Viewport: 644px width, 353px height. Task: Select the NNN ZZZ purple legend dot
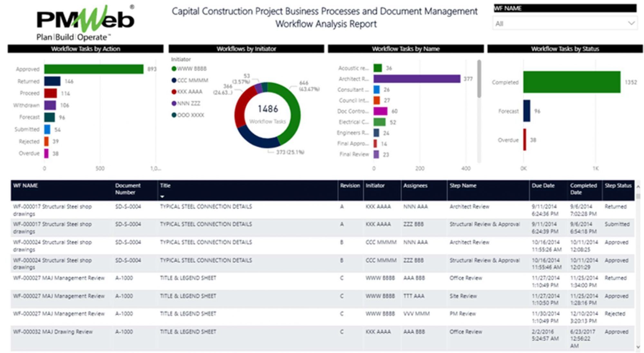click(174, 103)
